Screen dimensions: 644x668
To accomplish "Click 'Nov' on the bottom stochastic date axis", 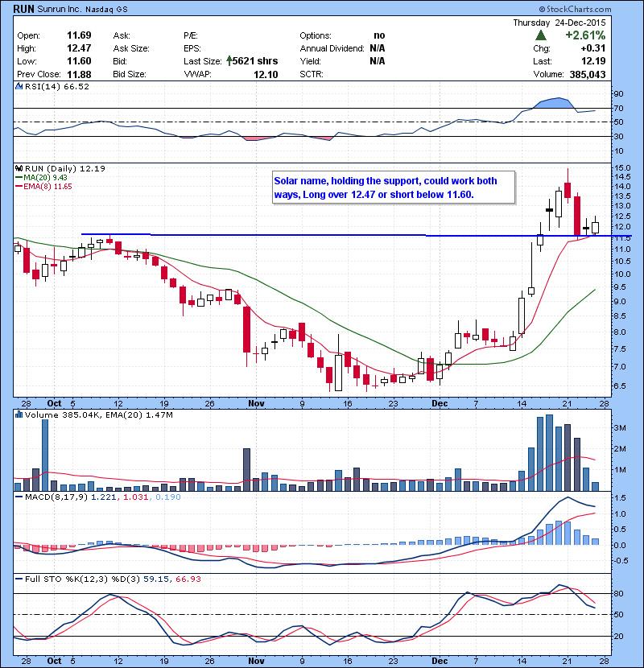I will 256,660.
